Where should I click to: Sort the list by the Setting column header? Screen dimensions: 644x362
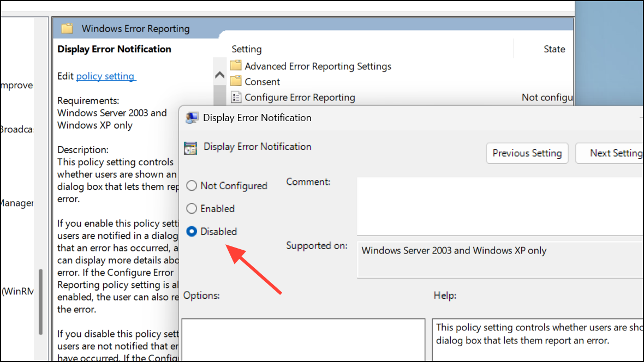pyautogui.click(x=247, y=49)
